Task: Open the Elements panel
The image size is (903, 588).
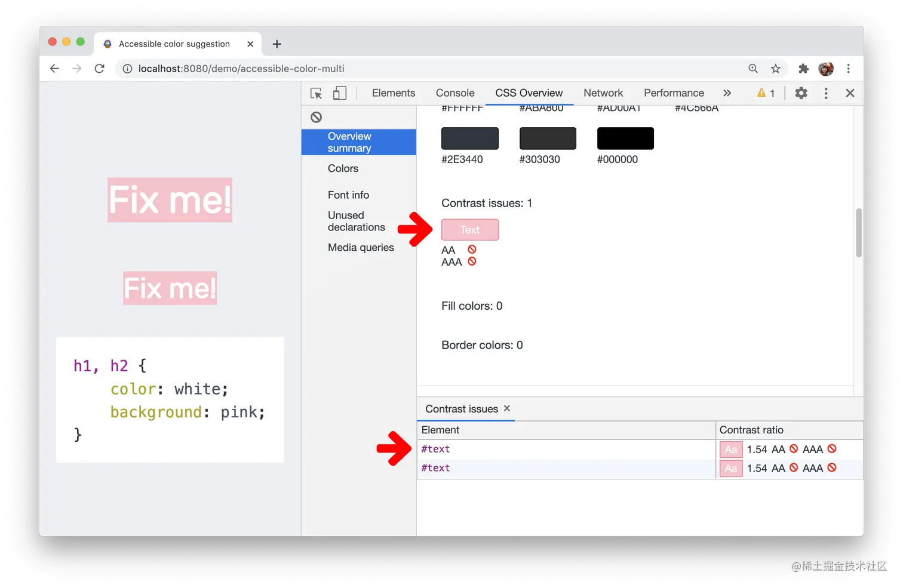Action: [393, 93]
